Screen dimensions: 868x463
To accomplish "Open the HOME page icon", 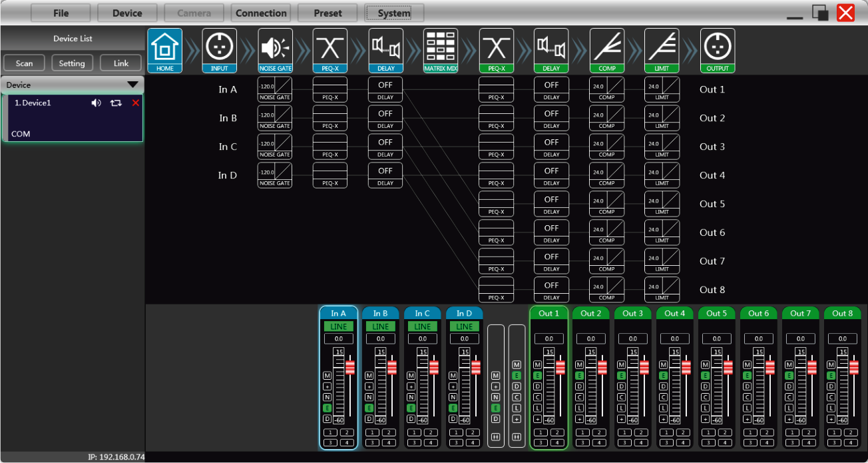I will click(164, 50).
